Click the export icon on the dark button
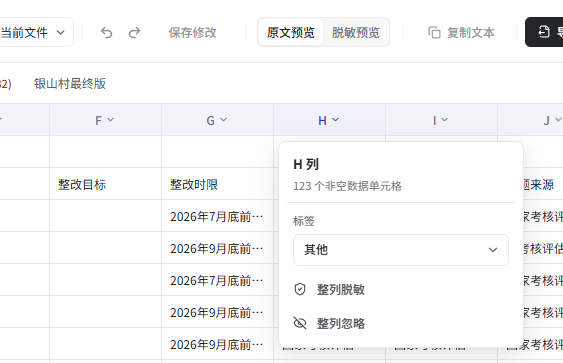The image size is (563, 363). point(544,32)
